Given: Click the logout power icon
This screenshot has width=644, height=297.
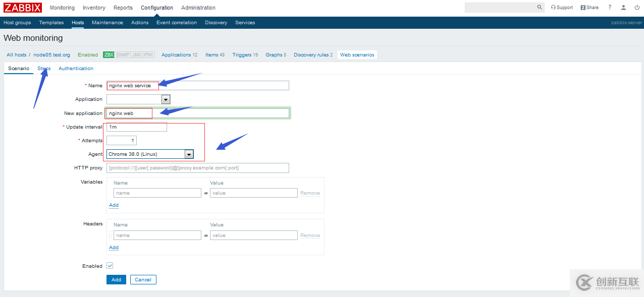Looking at the screenshot, I should coord(637,8).
